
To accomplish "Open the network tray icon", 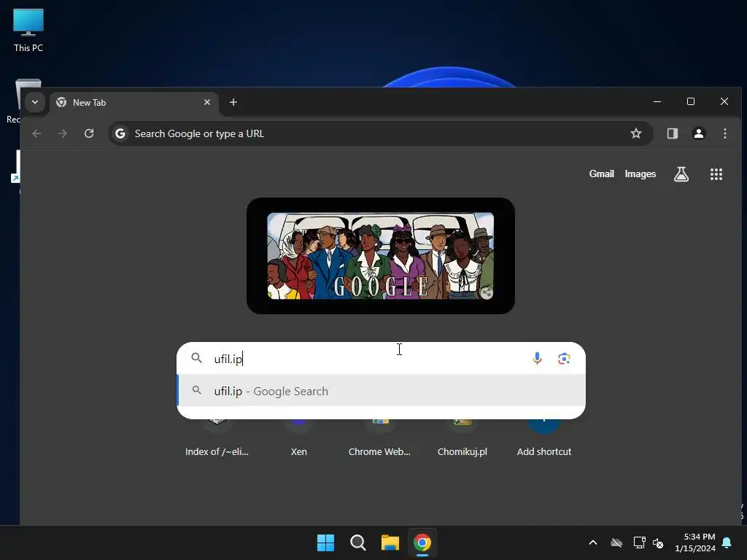I will tap(639, 542).
